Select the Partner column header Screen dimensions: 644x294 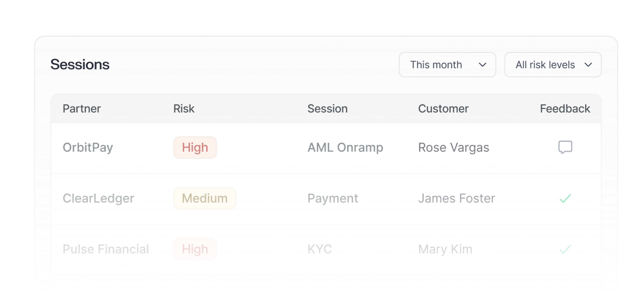[82, 109]
